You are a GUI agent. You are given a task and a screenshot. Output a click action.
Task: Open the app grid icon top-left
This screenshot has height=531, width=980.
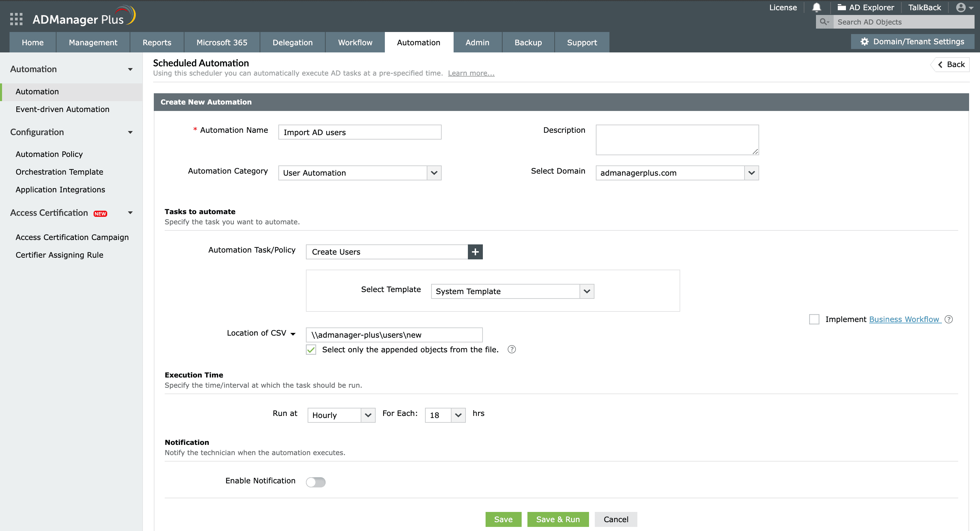pos(16,19)
